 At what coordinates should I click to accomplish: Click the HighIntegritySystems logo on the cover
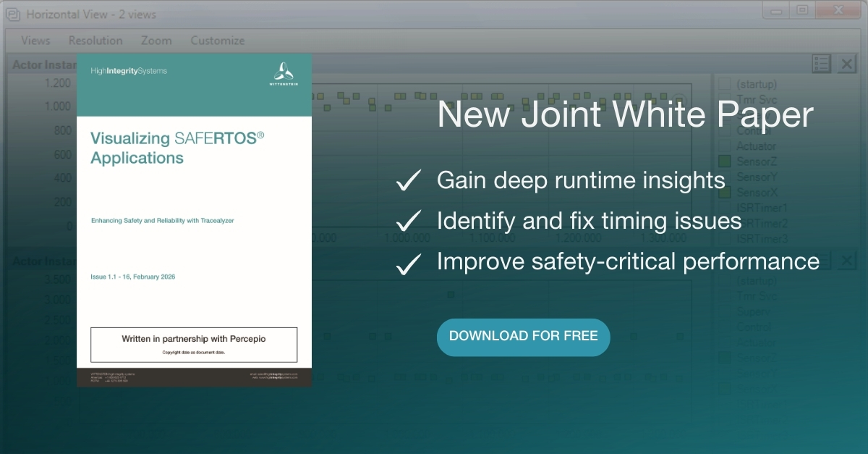tap(129, 71)
